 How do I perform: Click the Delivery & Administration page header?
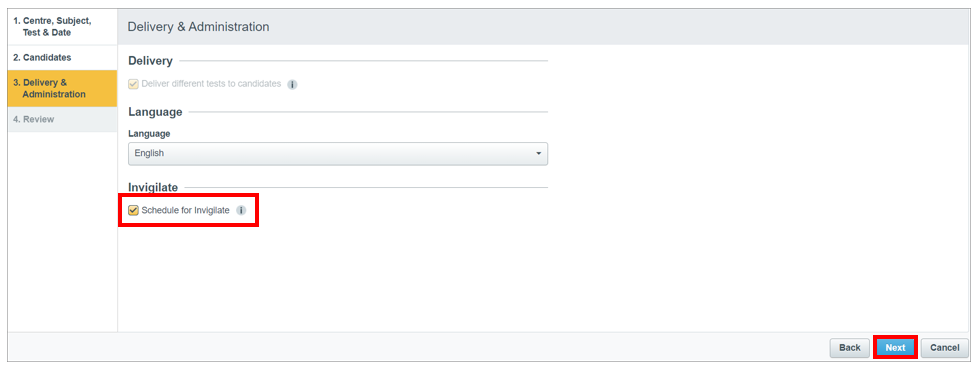198,27
